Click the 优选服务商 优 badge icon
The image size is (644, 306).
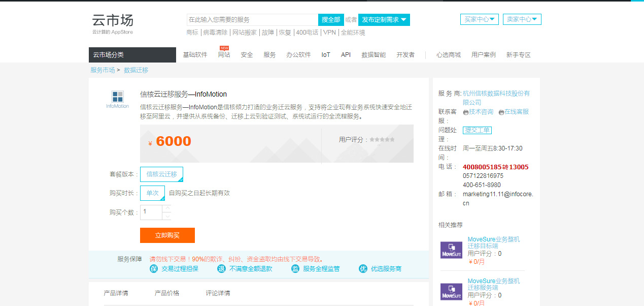click(363, 268)
